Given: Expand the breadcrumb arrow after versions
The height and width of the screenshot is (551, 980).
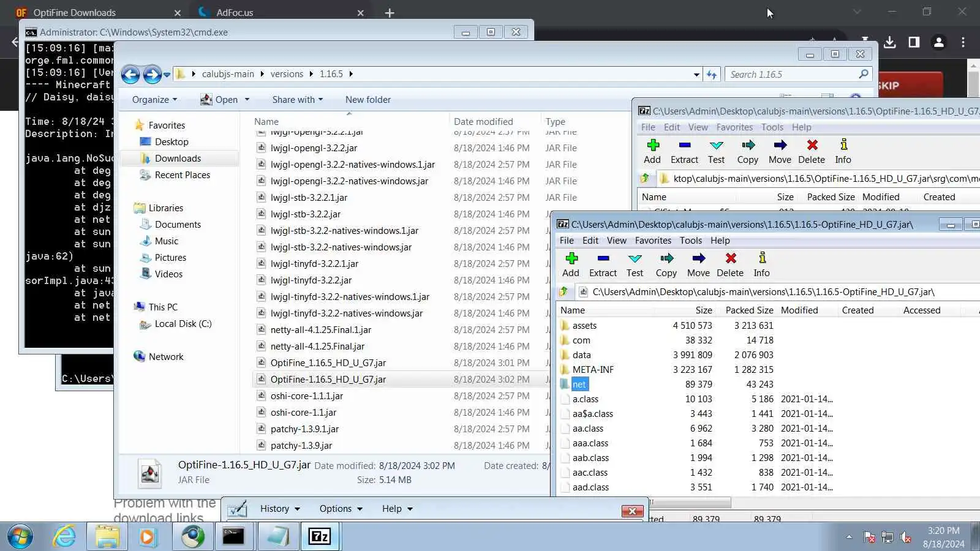Looking at the screenshot, I should [311, 74].
